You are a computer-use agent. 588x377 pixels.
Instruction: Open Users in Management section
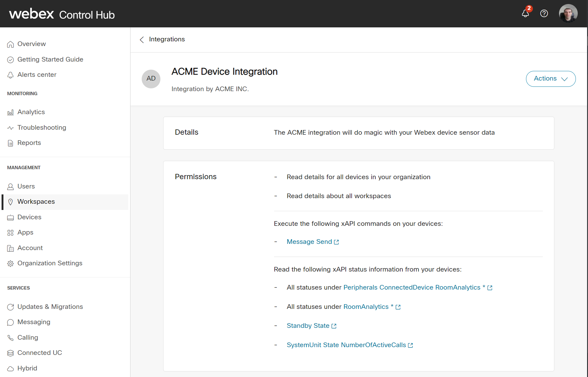tap(26, 186)
